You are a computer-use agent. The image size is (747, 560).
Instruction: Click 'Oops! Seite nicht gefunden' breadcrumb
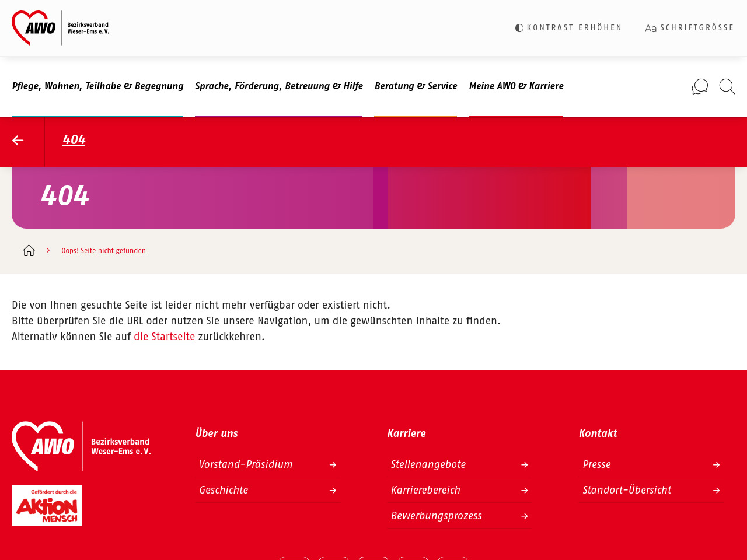click(104, 251)
